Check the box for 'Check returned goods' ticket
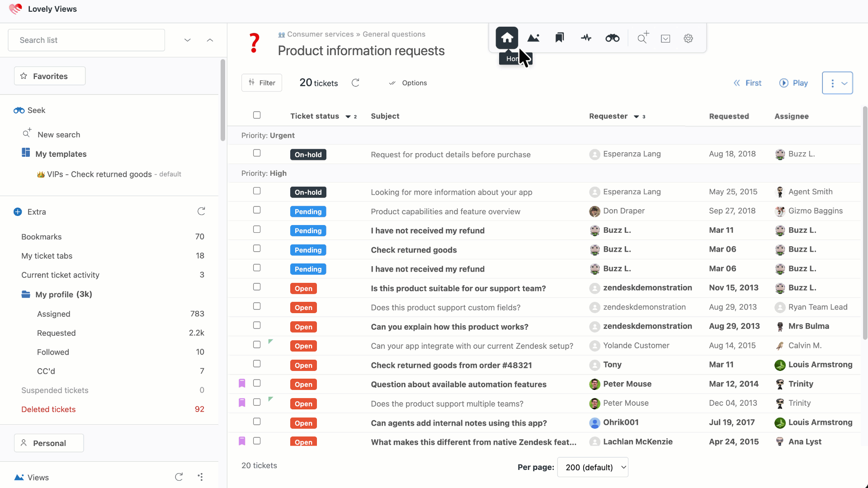Screen dimensions: 868x488 257,249
